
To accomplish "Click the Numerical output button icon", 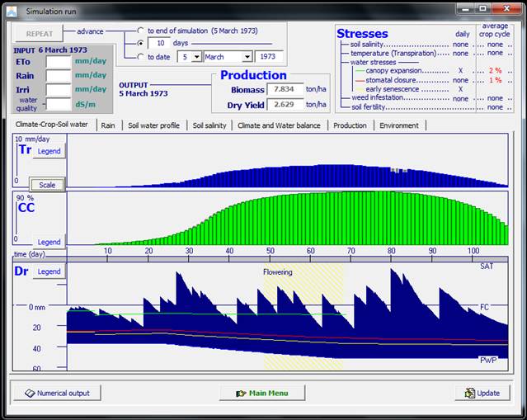I will (x=30, y=393).
